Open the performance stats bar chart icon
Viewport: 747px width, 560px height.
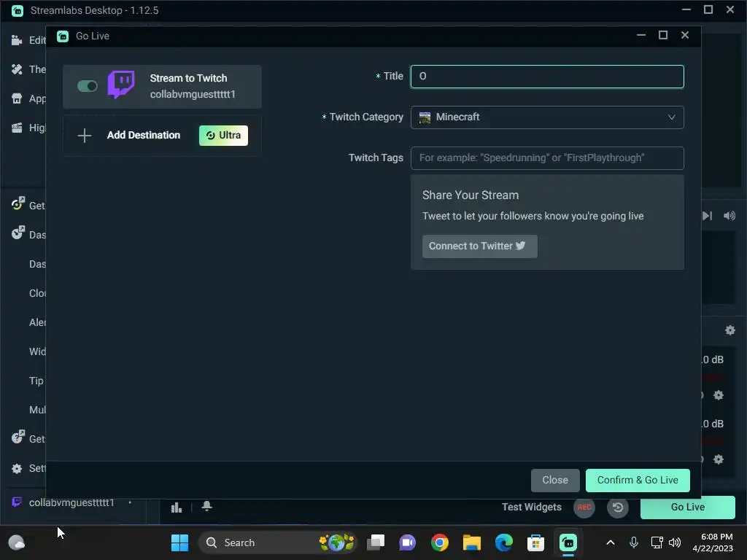pos(177,507)
